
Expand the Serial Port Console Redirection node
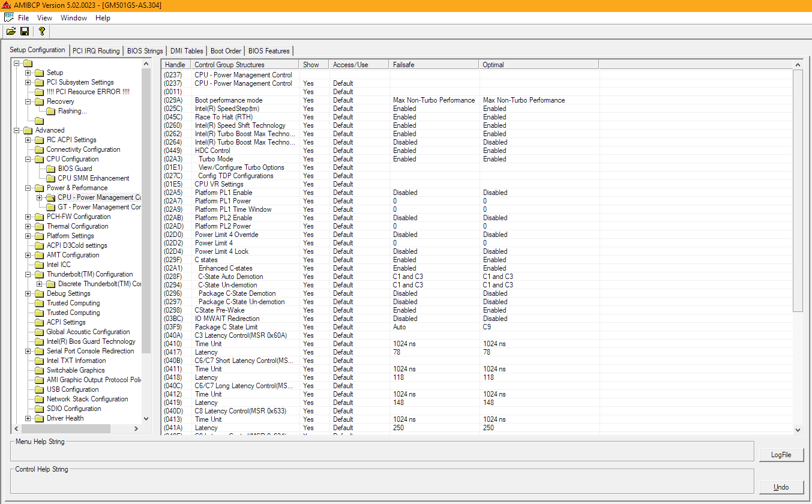[x=28, y=351]
